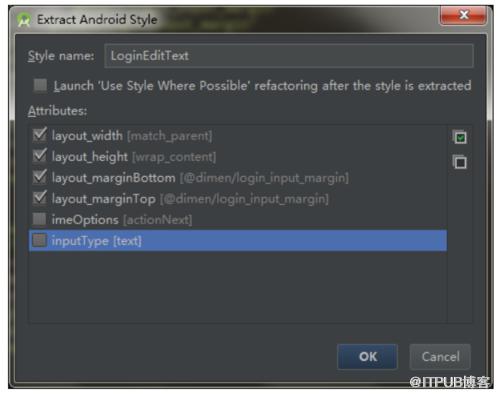Click the Style name input field
The image size is (500, 397).
289,56
